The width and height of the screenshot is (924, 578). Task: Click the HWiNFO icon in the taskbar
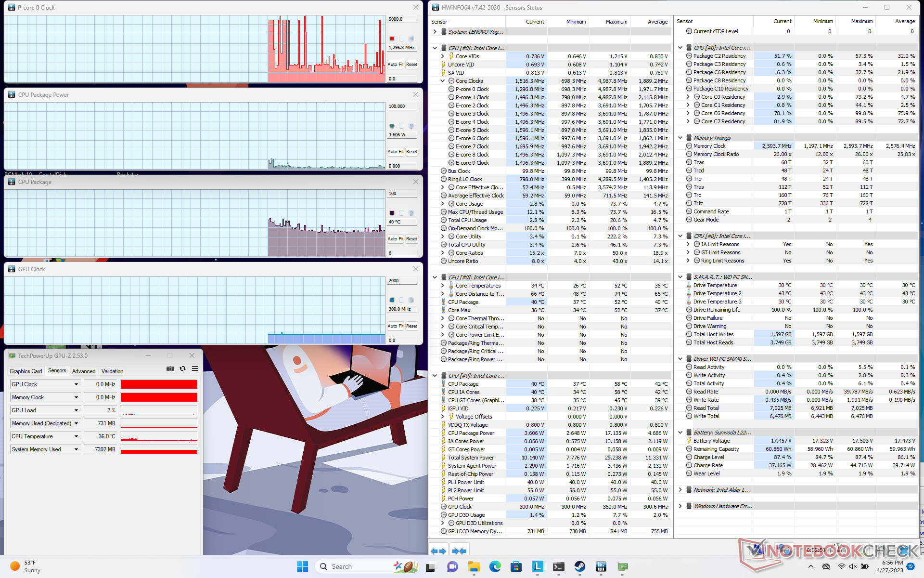(601, 566)
